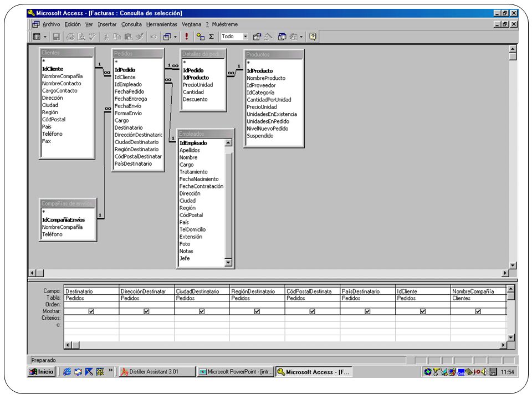Uncheck Mostrar for the Destinatario column

tap(91, 311)
